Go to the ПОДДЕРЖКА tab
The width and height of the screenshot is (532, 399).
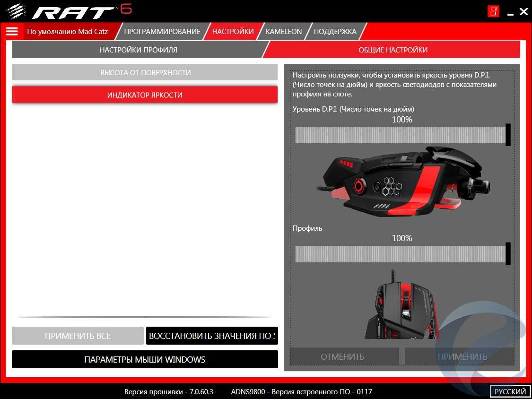(335, 32)
